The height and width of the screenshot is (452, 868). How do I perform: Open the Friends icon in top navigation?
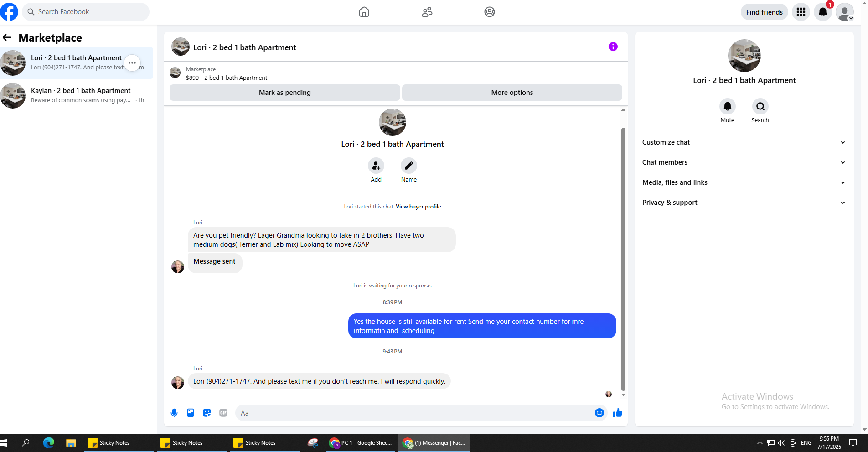[x=427, y=12]
